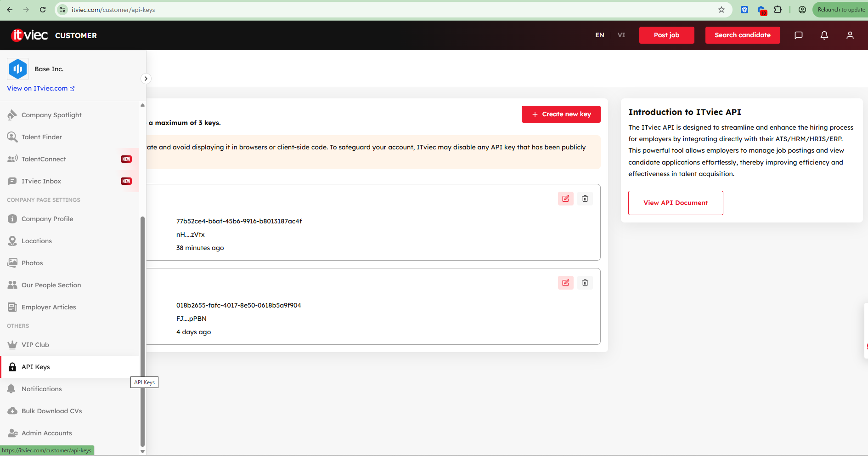Edit the API key 018b2655 with pencil icon

click(x=566, y=283)
